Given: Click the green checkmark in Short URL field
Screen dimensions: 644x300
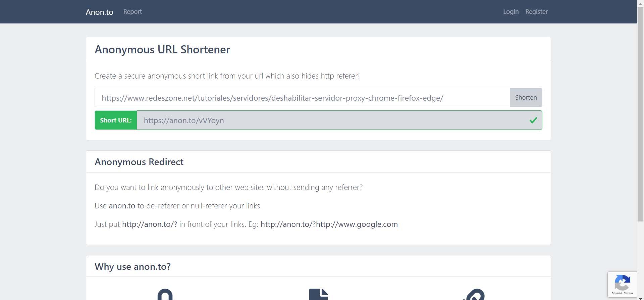Looking at the screenshot, I should click(533, 120).
